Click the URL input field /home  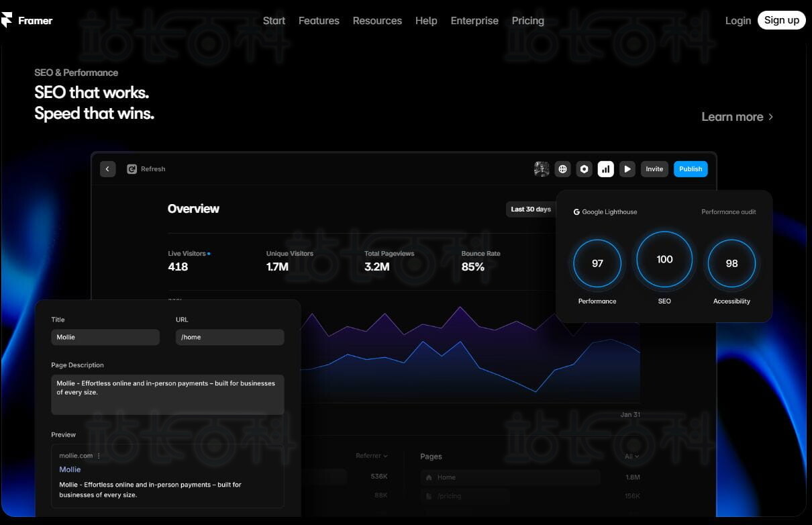(230, 337)
